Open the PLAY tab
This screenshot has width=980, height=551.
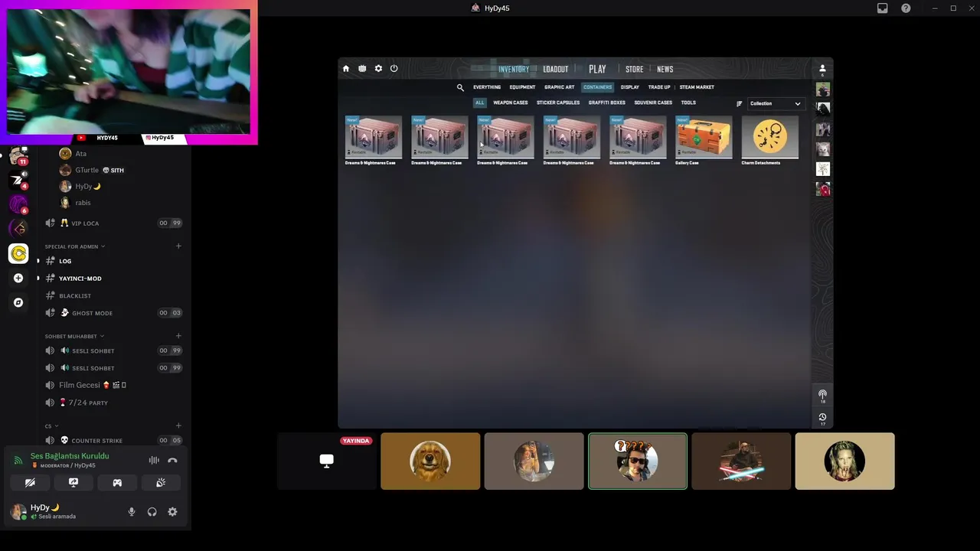click(x=597, y=69)
